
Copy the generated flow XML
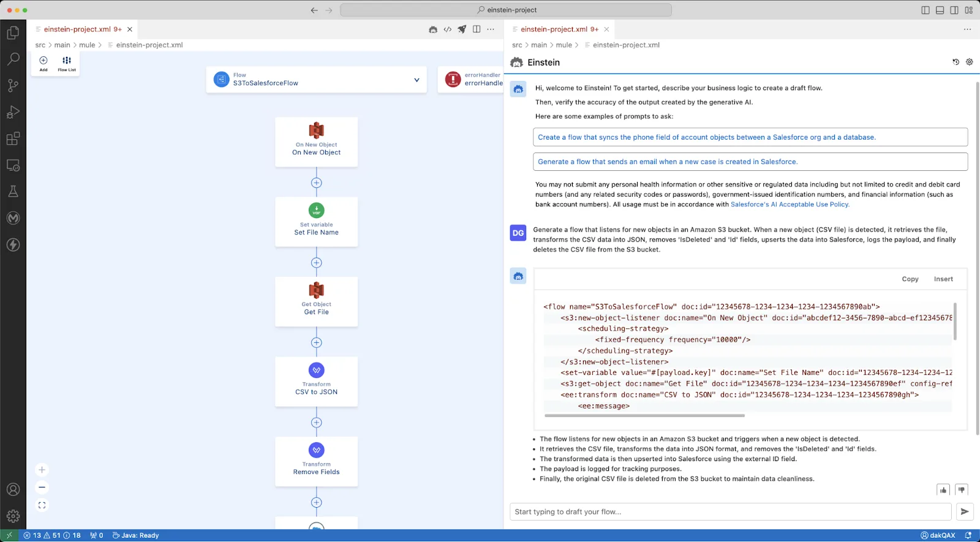(x=910, y=279)
